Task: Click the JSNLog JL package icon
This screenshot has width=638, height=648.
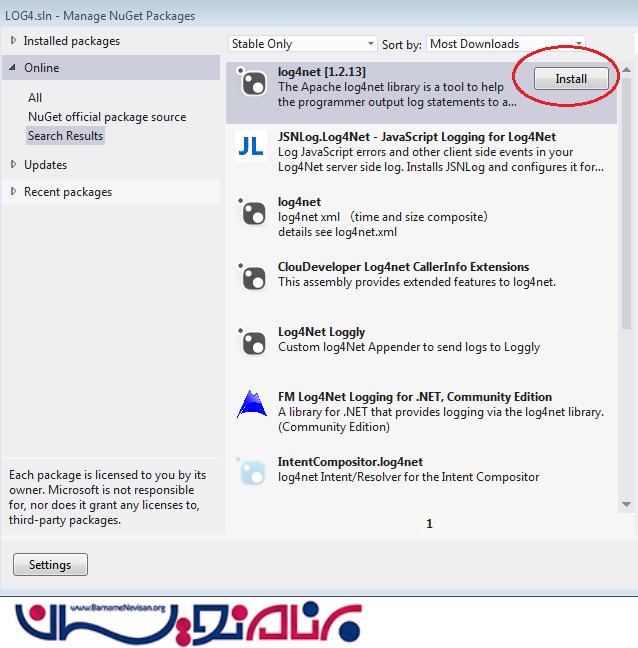Action: (x=251, y=146)
